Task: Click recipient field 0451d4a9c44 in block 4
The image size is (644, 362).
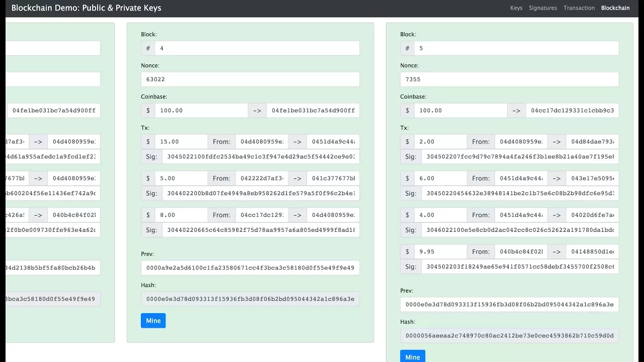Action: [x=333, y=142]
